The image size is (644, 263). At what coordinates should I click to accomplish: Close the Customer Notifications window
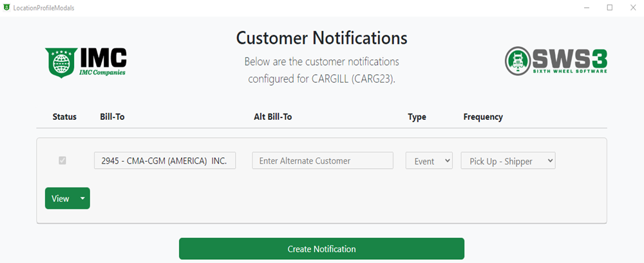[633, 8]
